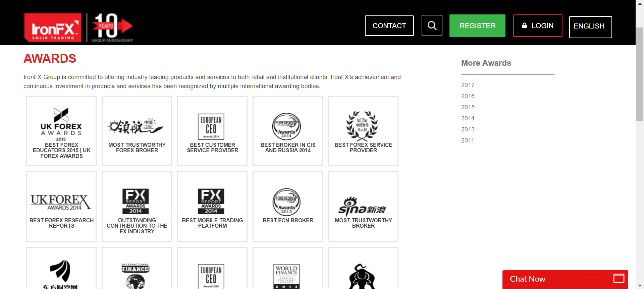This screenshot has height=289, width=644.
Task: Click the IronFX logo
Action: pos(53,27)
